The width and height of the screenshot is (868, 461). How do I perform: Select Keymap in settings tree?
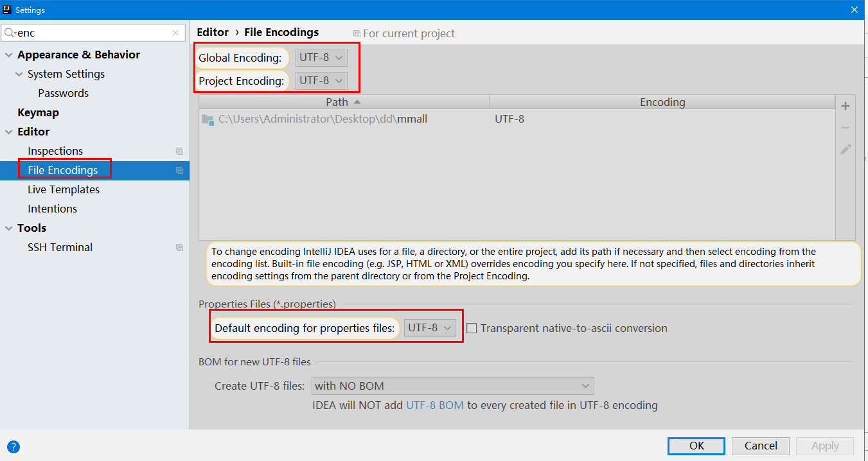point(38,112)
